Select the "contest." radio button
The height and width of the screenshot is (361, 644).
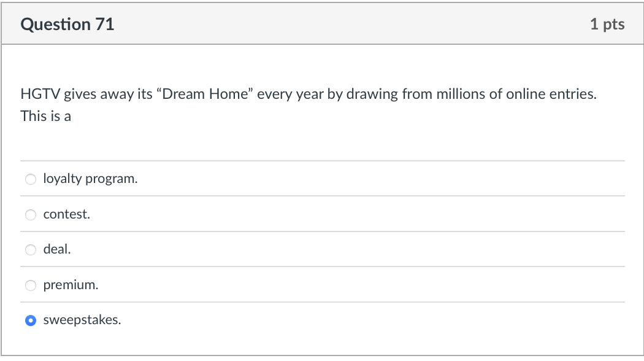pos(31,214)
